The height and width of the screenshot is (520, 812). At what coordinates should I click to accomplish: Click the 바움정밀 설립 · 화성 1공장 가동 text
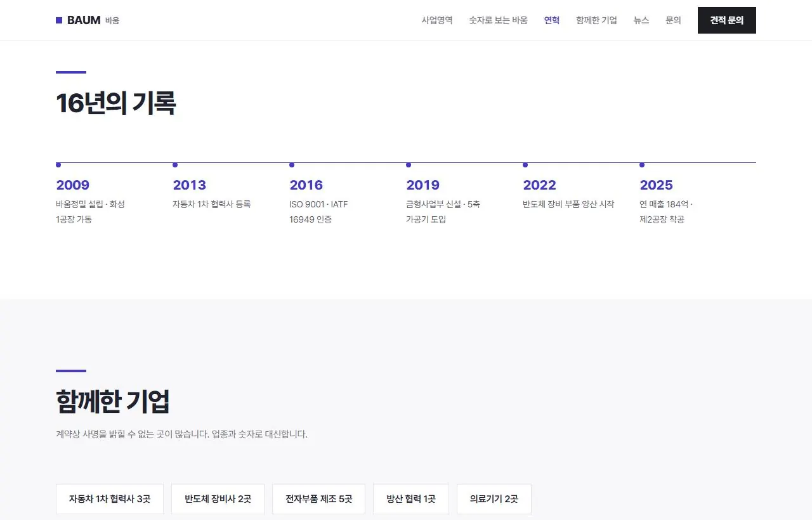click(91, 212)
